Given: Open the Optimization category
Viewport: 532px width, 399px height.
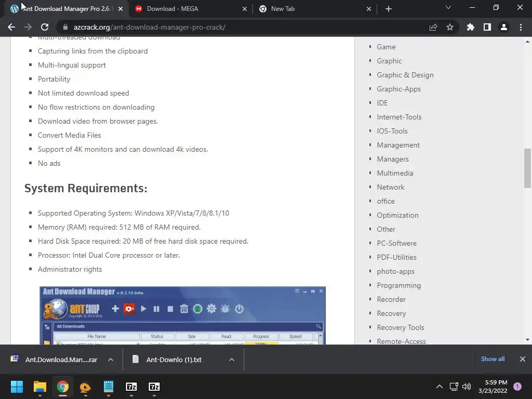Looking at the screenshot, I should 397,215.
